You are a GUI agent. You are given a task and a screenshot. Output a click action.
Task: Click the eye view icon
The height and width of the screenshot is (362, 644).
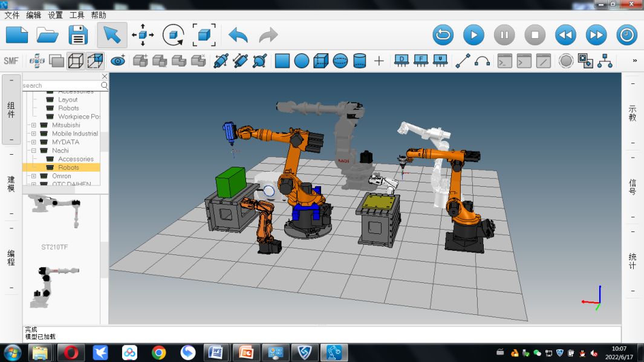pos(117,60)
